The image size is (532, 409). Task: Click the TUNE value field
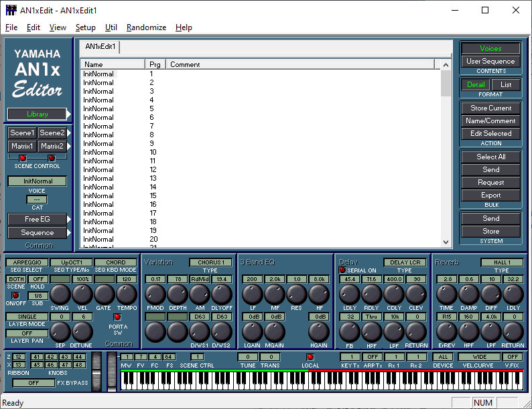pyautogui.click(x=248, y=357)
